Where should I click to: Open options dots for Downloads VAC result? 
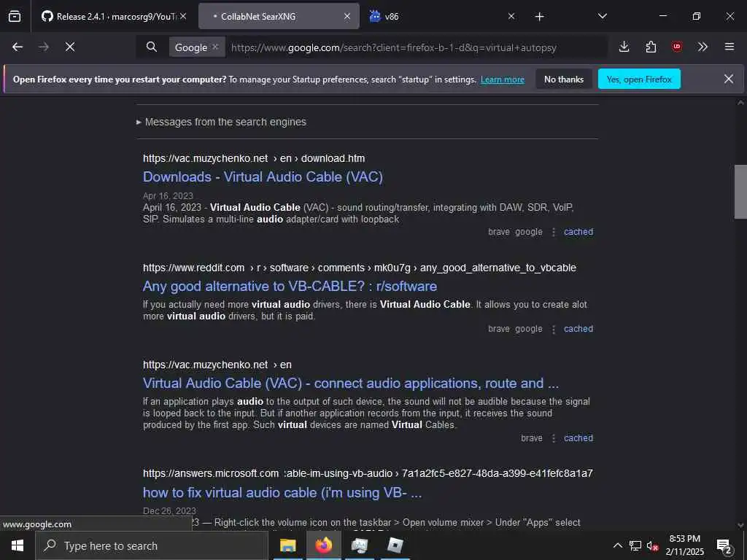(x=554, y=232)
